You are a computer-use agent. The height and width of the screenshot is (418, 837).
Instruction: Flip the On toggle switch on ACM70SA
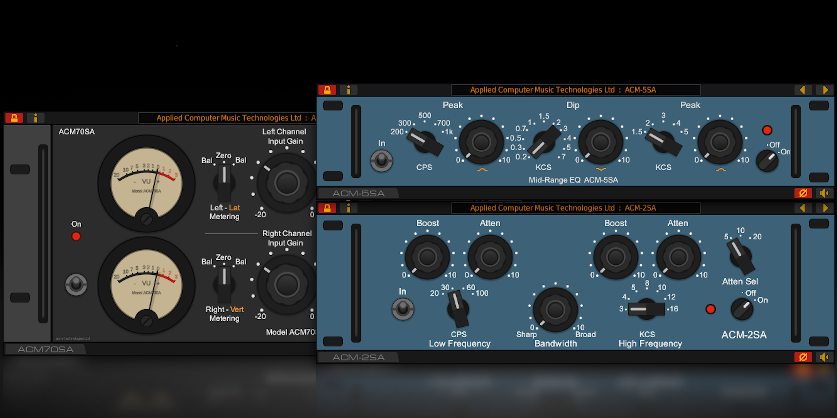point(76,284)
